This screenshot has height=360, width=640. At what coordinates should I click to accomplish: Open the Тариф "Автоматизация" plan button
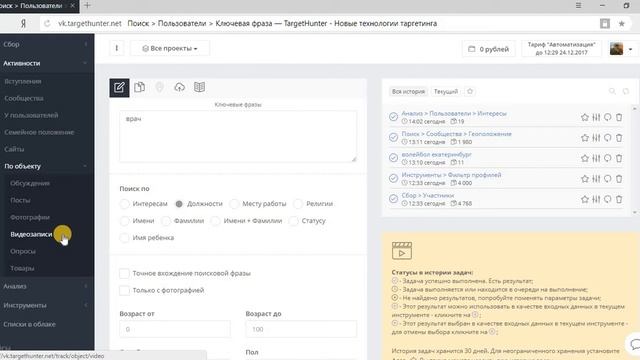562,49
